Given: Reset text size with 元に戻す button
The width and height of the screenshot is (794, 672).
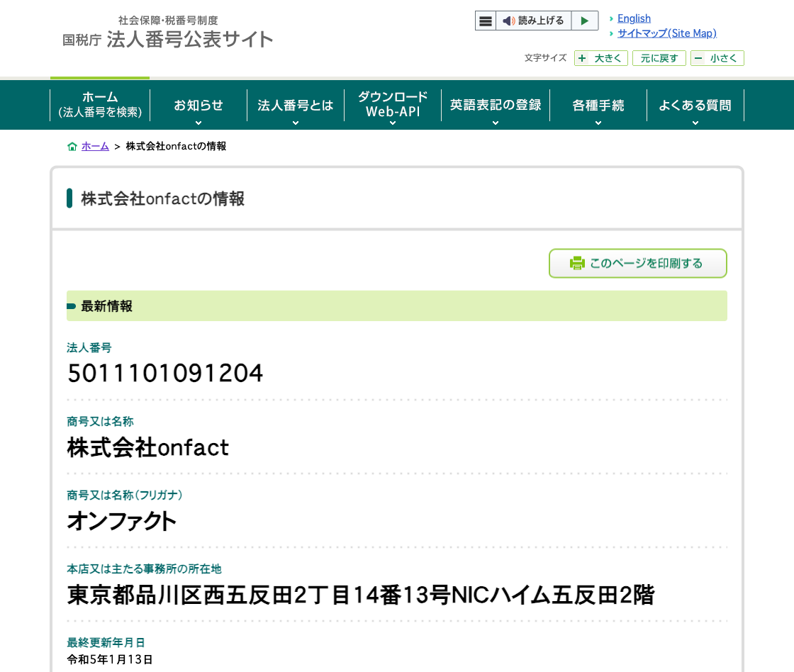Looking at the screenshot, I should pyautogui.click(x=659, y=58).
